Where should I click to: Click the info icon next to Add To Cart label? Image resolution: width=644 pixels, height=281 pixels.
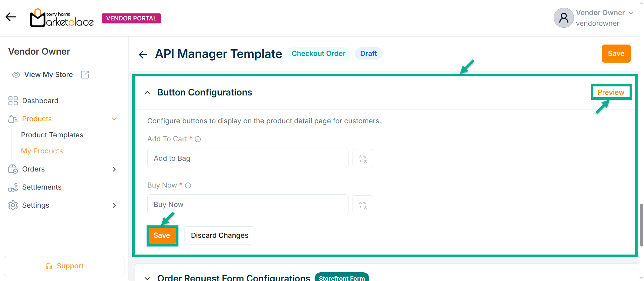click(x=198, y=139)
